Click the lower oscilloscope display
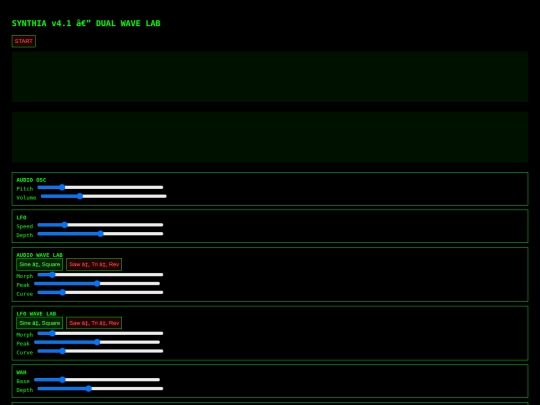The height and width of the screenshot is (405, 540). click(270, 137)
